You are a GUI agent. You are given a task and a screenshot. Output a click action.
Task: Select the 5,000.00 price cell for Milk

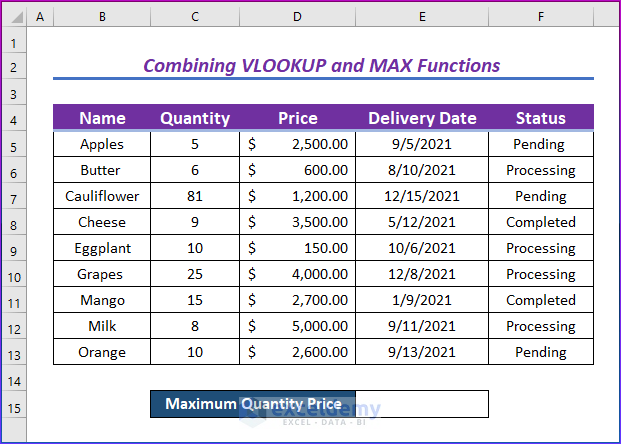(x=298, y=326)
